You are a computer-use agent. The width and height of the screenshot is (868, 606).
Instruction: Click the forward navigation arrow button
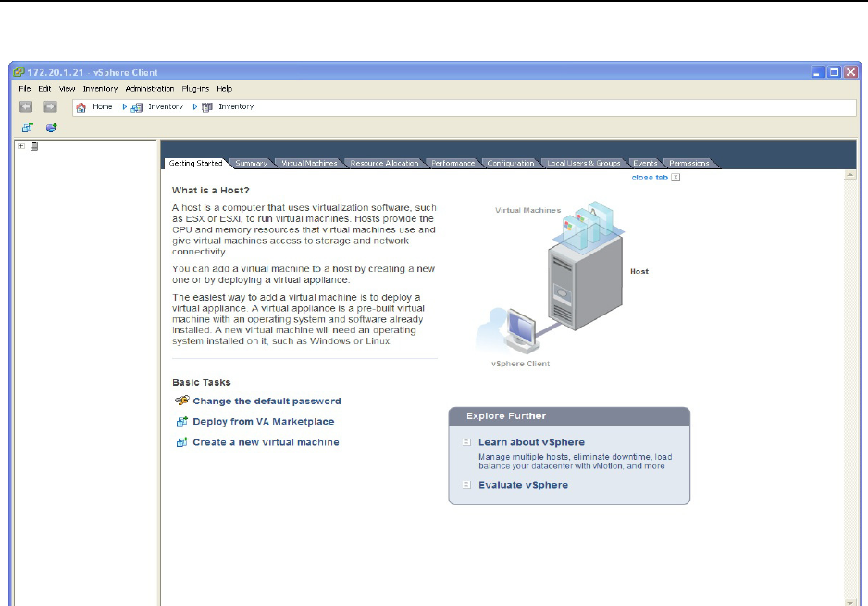50,106
